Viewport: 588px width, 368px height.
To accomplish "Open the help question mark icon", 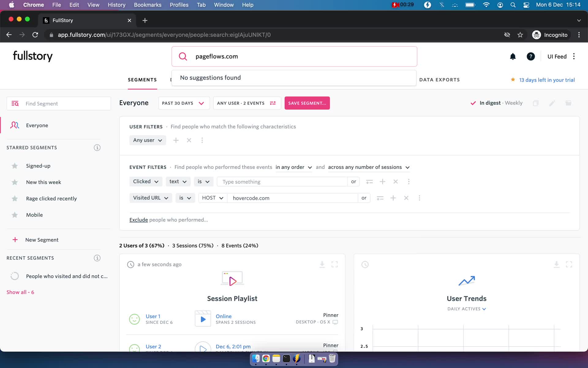I will tap(531, 56).
